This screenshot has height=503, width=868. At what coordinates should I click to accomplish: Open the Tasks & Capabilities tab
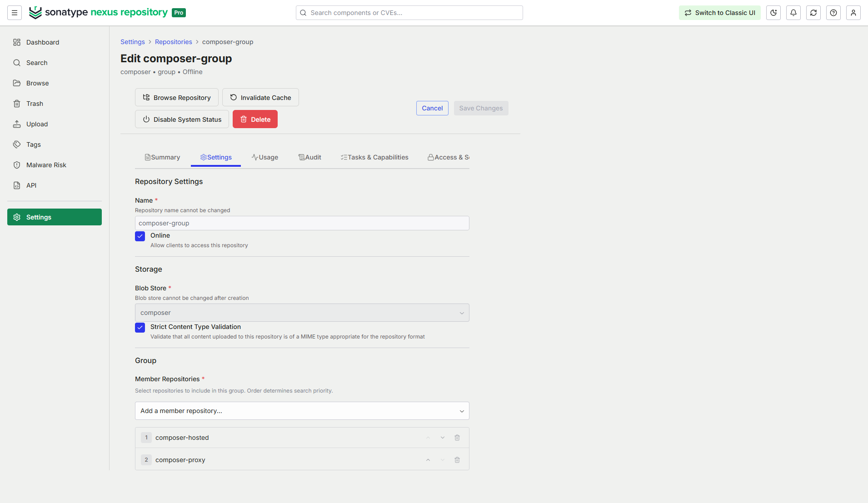point(374,157)
